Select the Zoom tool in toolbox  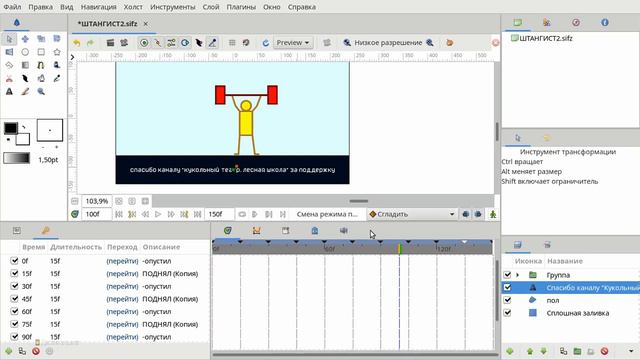pos(41,91)
